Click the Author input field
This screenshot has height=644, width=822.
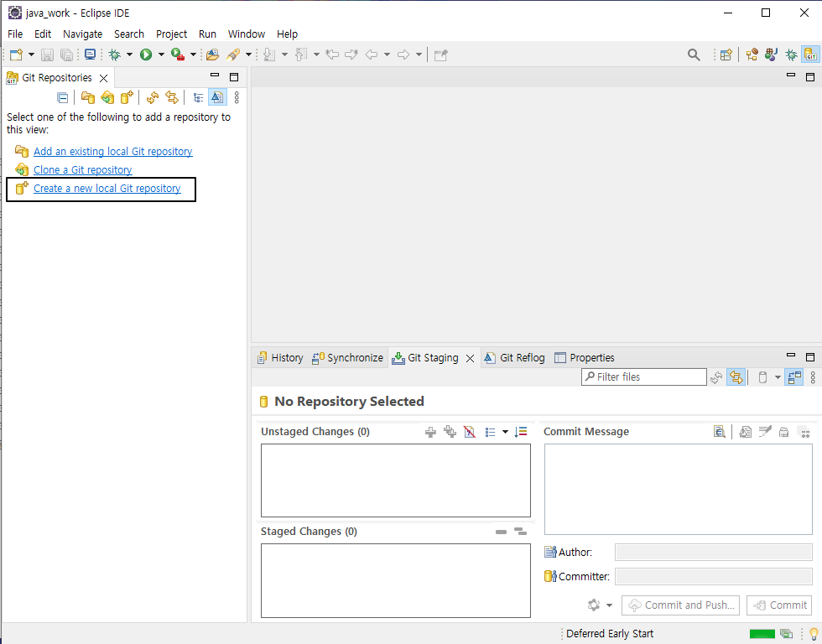[x=714, y=553]
